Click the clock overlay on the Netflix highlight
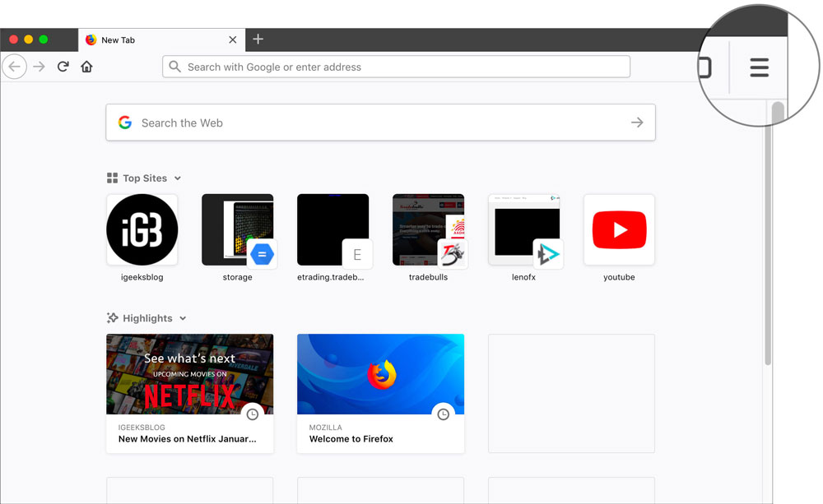Viewport: 823px width, 504px height. click(x=252, y=414)
